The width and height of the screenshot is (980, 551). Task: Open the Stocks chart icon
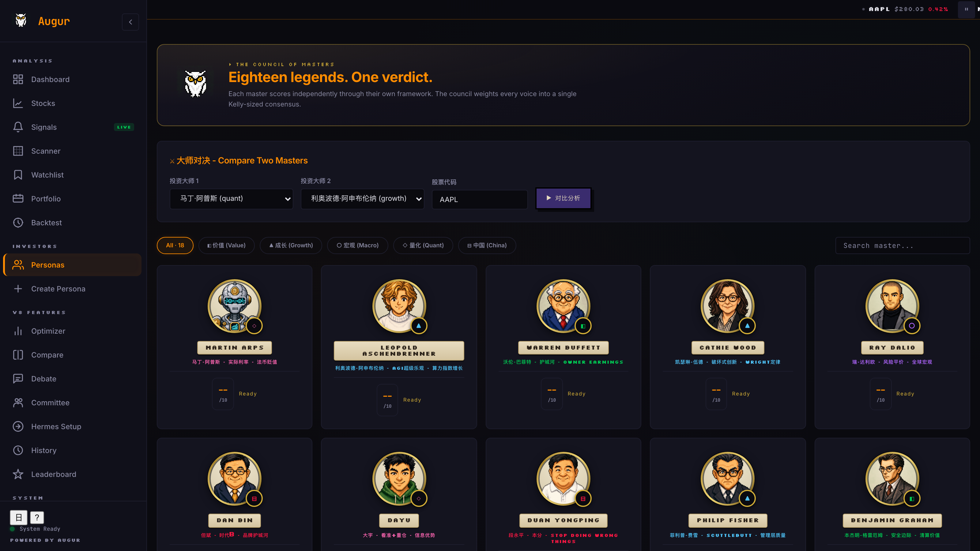(x=18, y=103)
